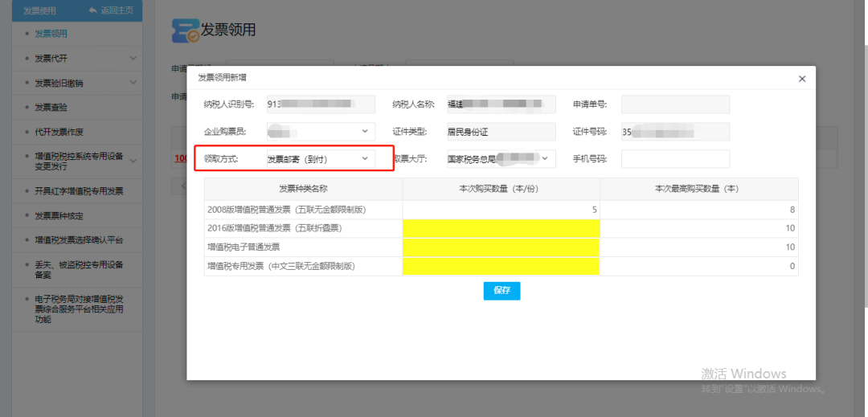
Task: Click yellow quantity cell for 2016版增值税普通发票
Action: [501, 228]
